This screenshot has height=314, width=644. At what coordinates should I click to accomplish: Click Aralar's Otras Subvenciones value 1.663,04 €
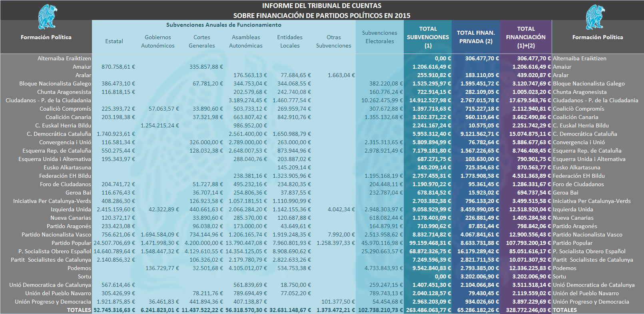tap(341, 75)
